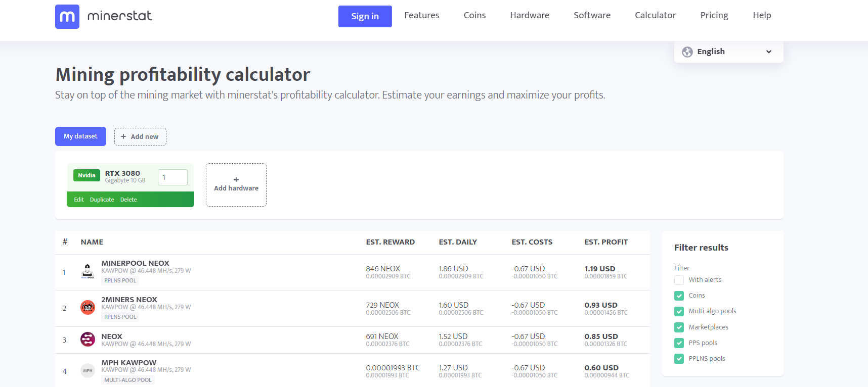Go to the Pricing menu page
This screenshot has height=387, width=868.
[x=714, y=16]
